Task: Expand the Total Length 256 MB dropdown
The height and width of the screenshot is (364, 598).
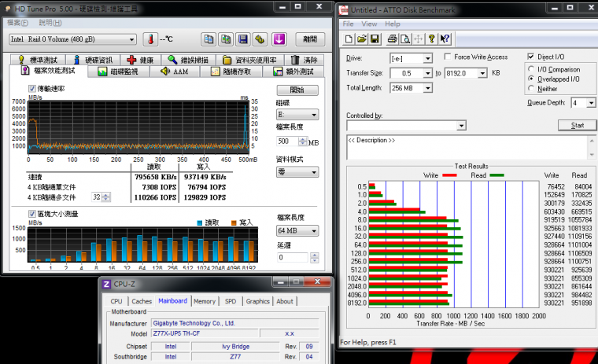Action: pos(427,88)
